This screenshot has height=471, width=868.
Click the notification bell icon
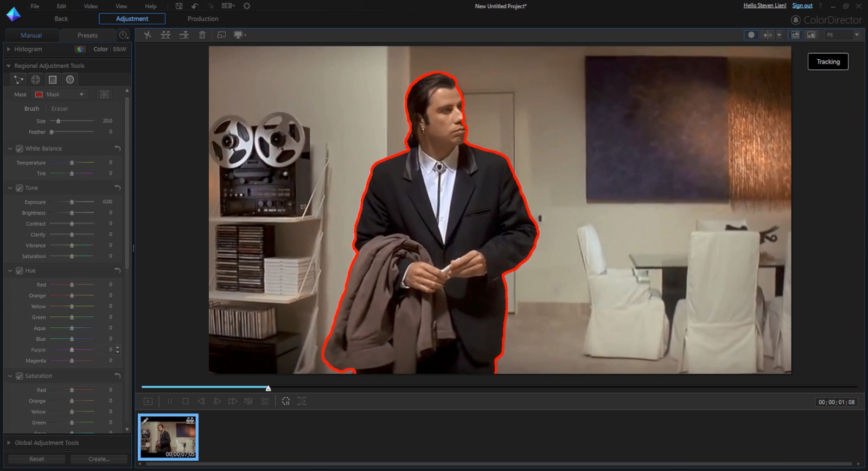tap(796, 20)
